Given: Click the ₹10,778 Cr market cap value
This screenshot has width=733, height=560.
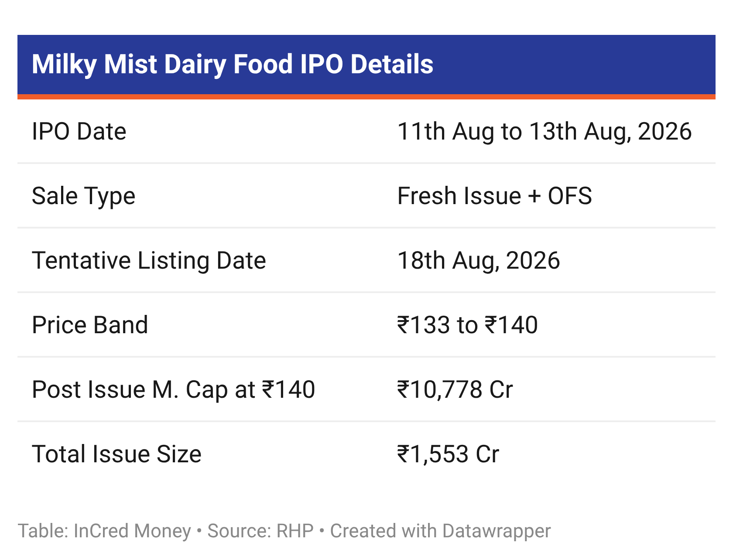Looking at the screenshot, I should tap(455, 390).
